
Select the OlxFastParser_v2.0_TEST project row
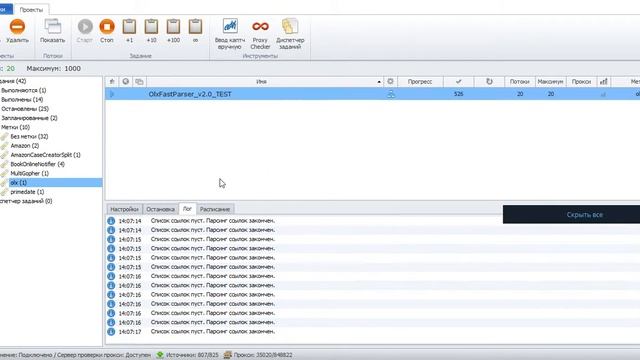point(373,94)
